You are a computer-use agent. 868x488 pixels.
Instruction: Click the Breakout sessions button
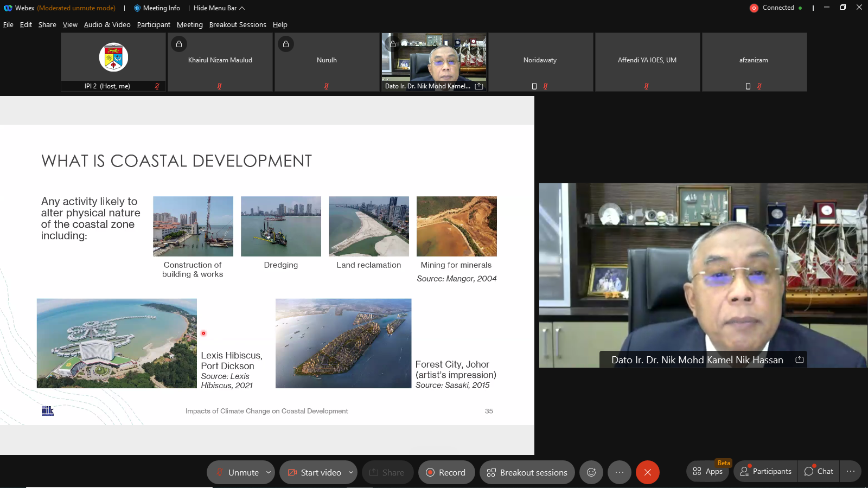527,472
